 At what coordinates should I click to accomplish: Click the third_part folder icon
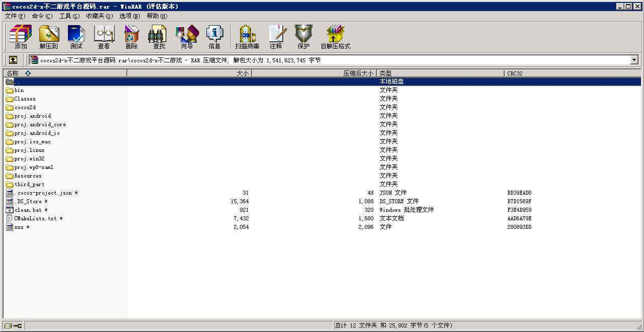coord(10,185)
